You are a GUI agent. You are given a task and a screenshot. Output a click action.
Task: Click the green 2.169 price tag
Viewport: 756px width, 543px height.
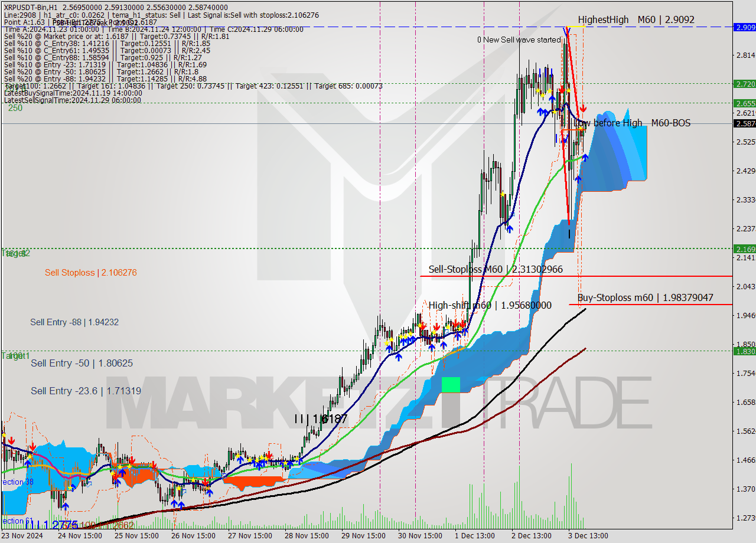[744, 249]
